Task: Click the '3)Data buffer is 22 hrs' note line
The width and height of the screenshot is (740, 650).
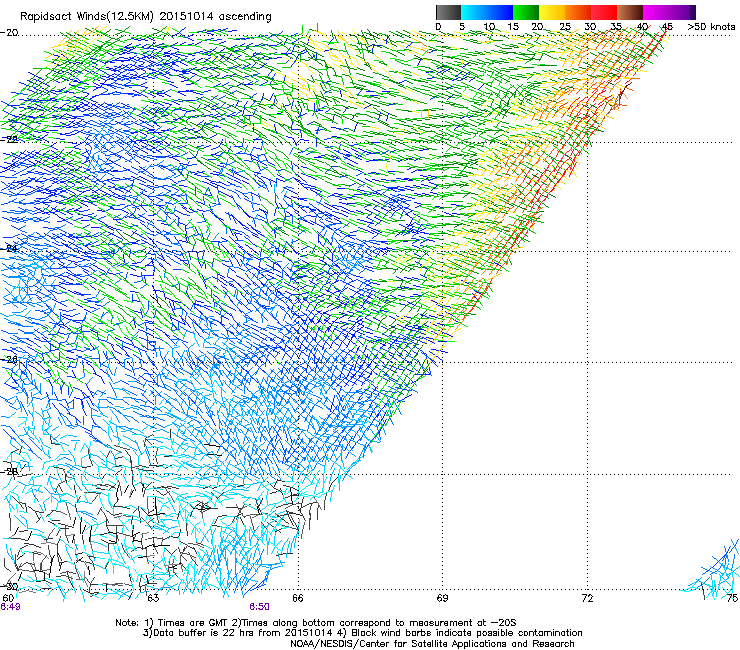Action: tap(362, 633)
